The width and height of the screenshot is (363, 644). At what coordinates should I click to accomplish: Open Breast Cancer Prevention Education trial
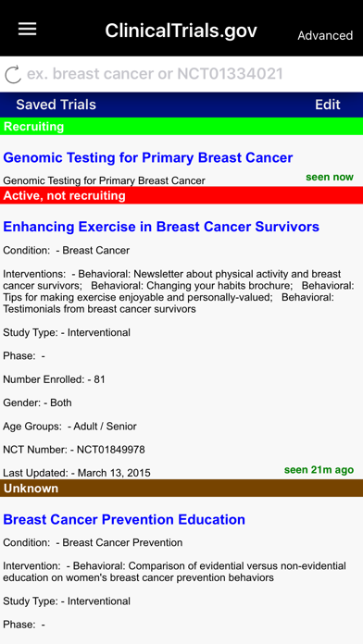click(x=124, y=520)
